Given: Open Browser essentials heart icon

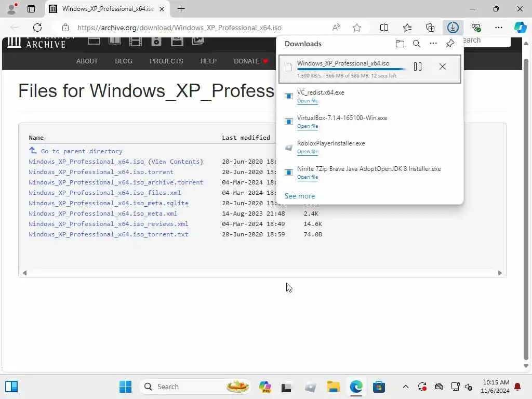Looking at the screenshot, I should tap(476, 28).
